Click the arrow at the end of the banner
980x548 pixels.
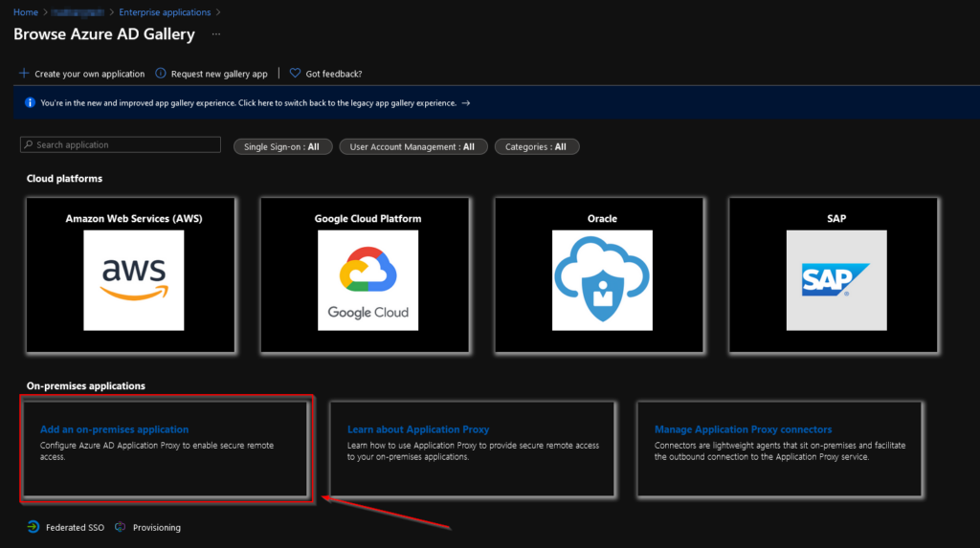click(x=466, y=103)
